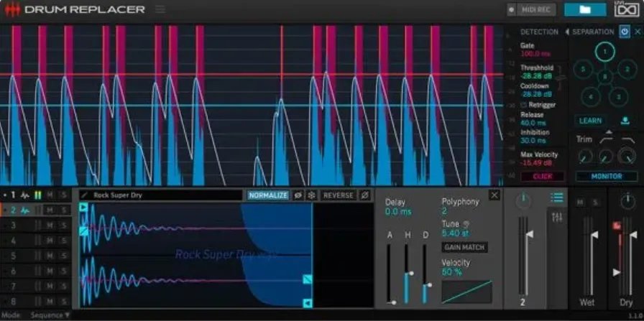Select drum slot 3

coord(13,225)
